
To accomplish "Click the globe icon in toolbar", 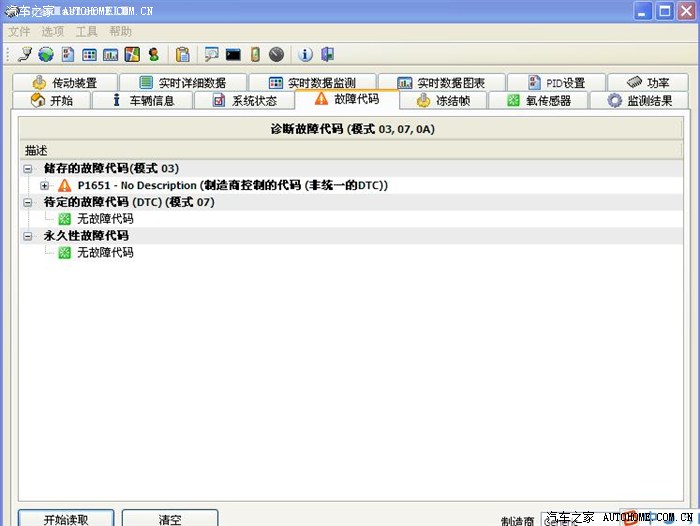I will (x=46, y=54).
